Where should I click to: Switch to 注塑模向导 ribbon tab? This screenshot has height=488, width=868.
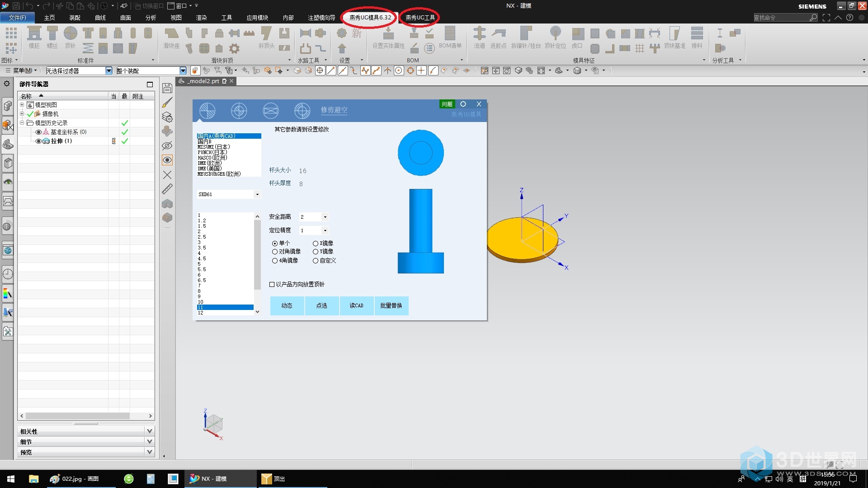[x=321, y=18]
